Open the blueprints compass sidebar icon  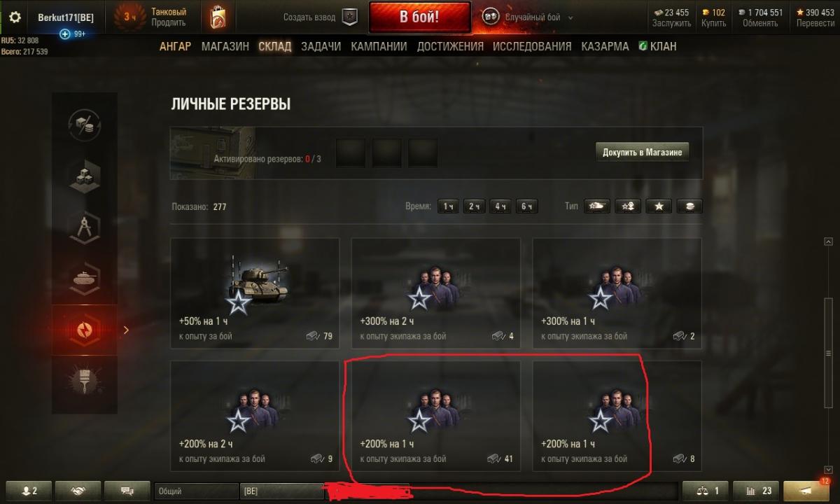coord(85,227)
